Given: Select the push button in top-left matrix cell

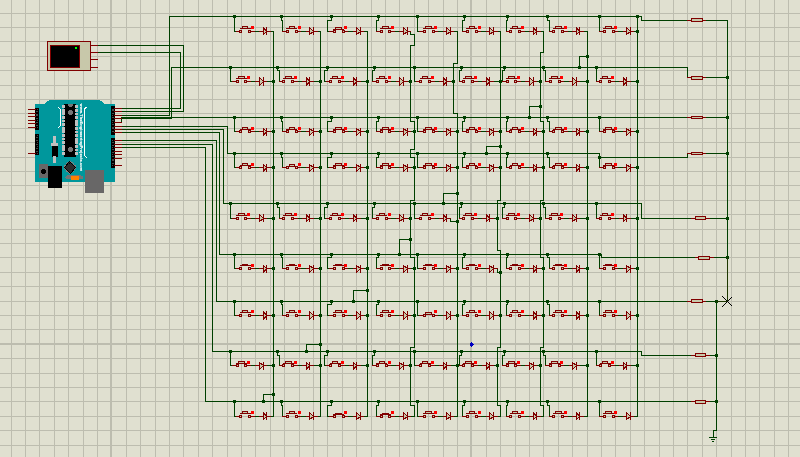Looking at the screenshot, I should click(246, 30).
